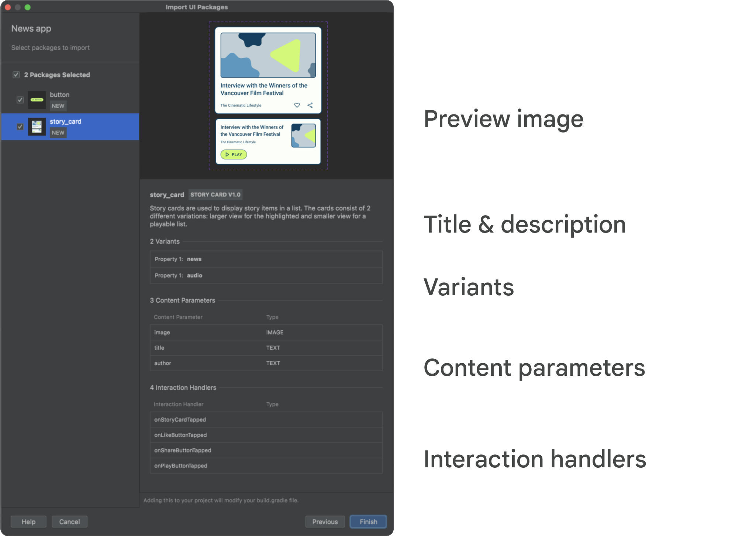Screen dimensions: 756x536
Task: Click the button package icon in sidebar
Action: click(x=37, y=98)
